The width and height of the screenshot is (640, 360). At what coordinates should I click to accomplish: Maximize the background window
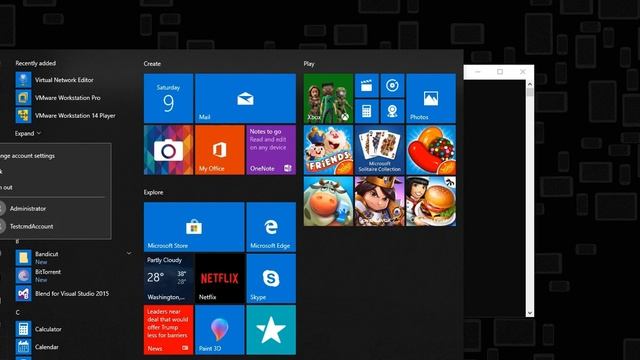tap(500, 72)
